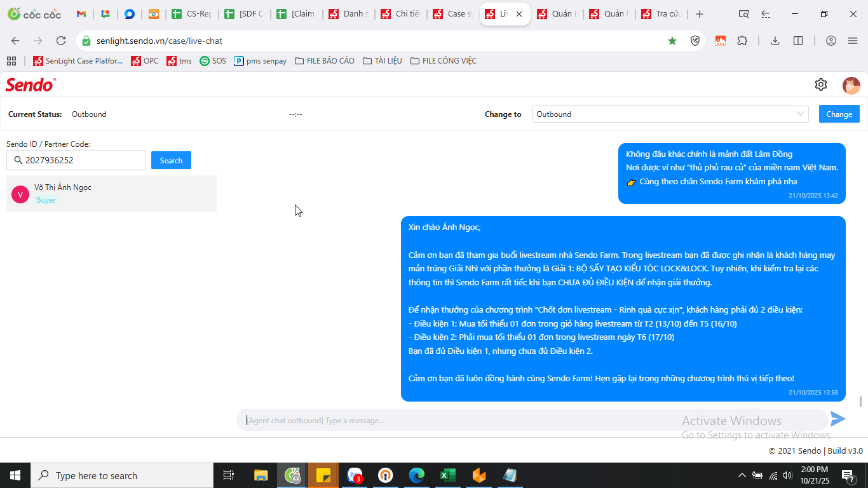868x488 pixels.
Task: Focus the Sendo ID search field
Action: pyautogui.click(x=76, y=160)
